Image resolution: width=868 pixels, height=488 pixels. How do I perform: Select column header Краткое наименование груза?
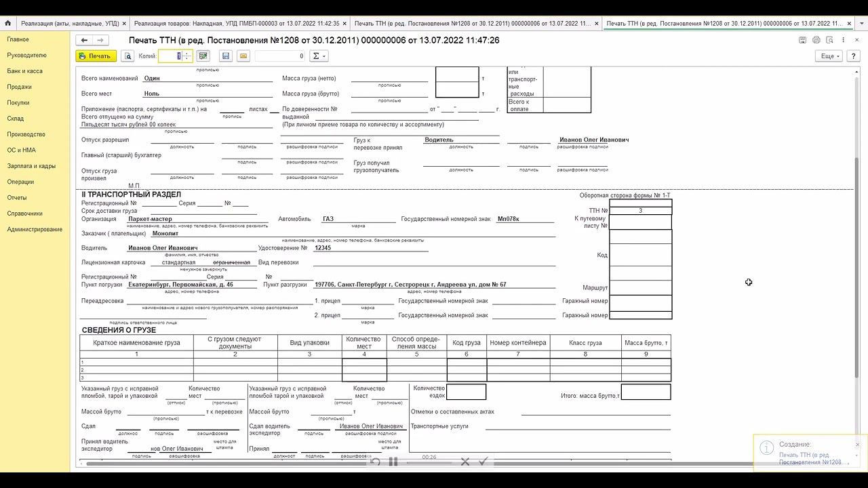pos(136,343)
